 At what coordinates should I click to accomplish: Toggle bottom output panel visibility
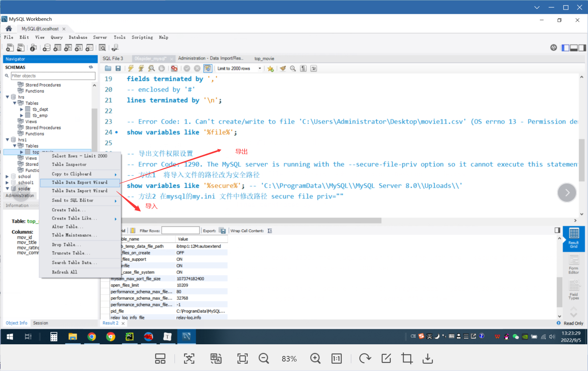tap(574, 48)
